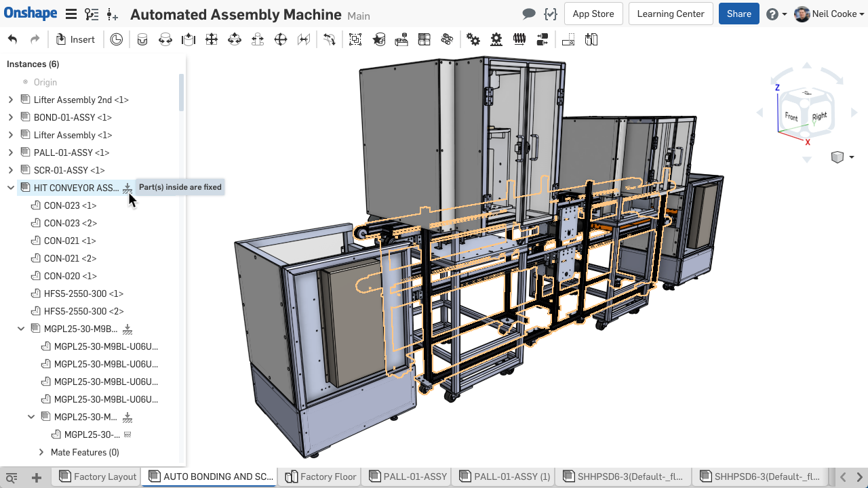Select the Linear relation tool
This screenshot has width=868, height=488.
click(542, 40)
